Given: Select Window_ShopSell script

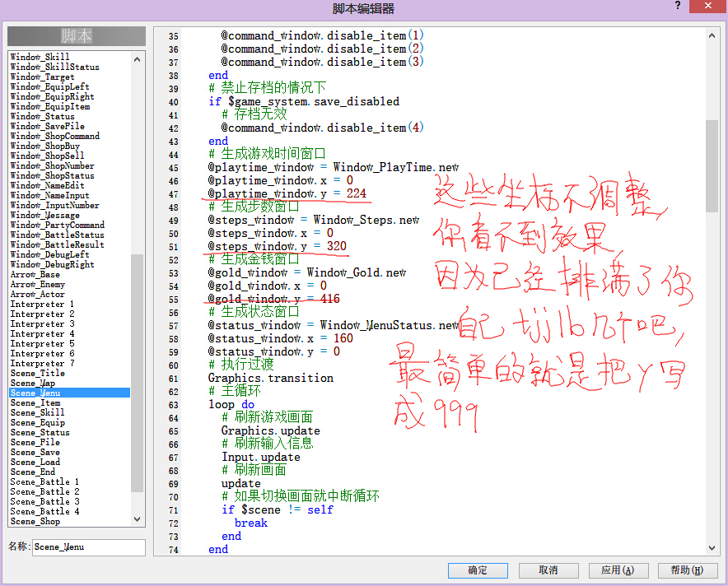Looking at the screenshot, I should (48, 156).
